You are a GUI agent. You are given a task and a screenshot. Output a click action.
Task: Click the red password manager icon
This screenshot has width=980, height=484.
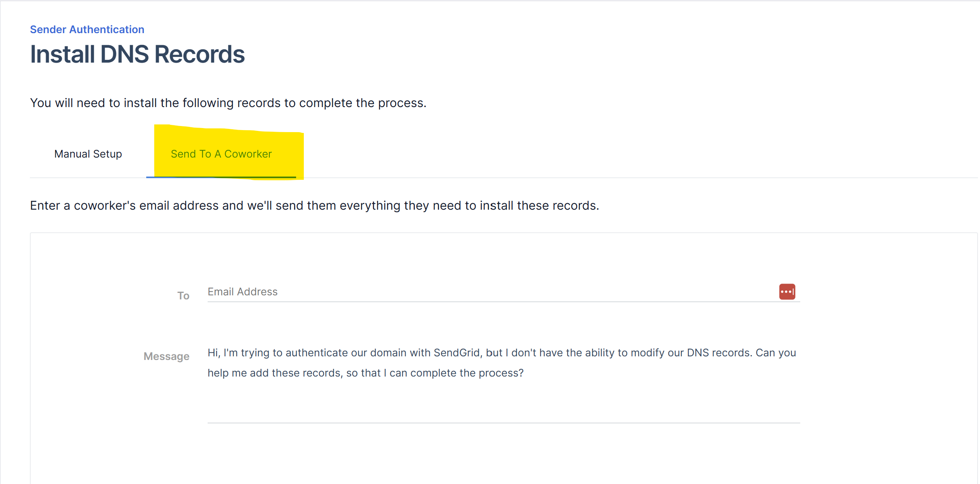coord(787,292)
